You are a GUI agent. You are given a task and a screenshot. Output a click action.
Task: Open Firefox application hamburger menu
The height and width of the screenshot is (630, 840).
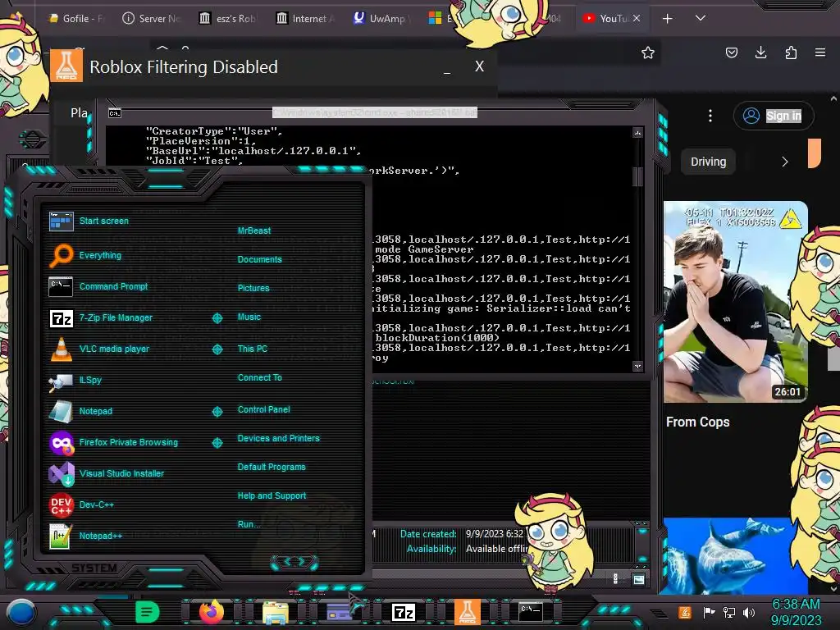tap(820, 52)
